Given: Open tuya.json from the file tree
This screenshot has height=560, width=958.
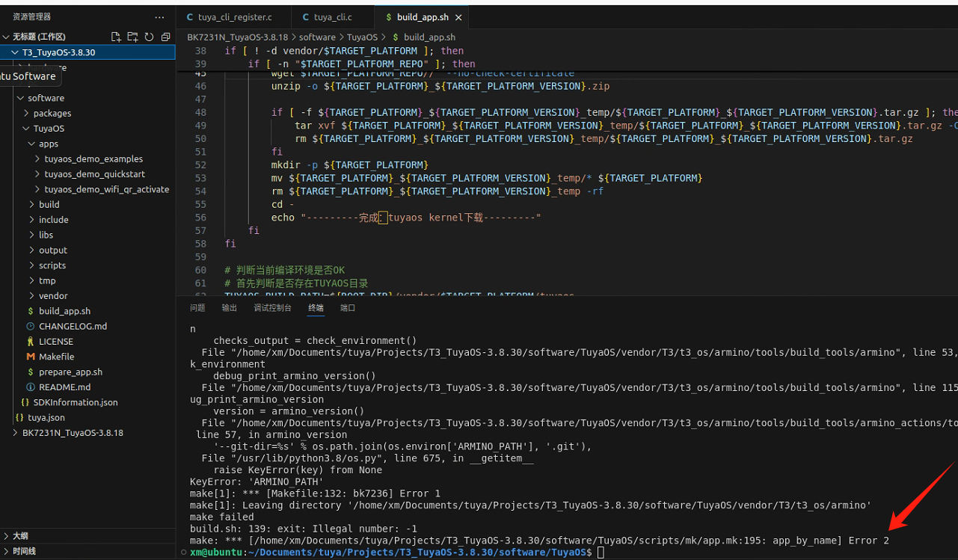Looking at the screenshot, I should click(x=87, y=417).
